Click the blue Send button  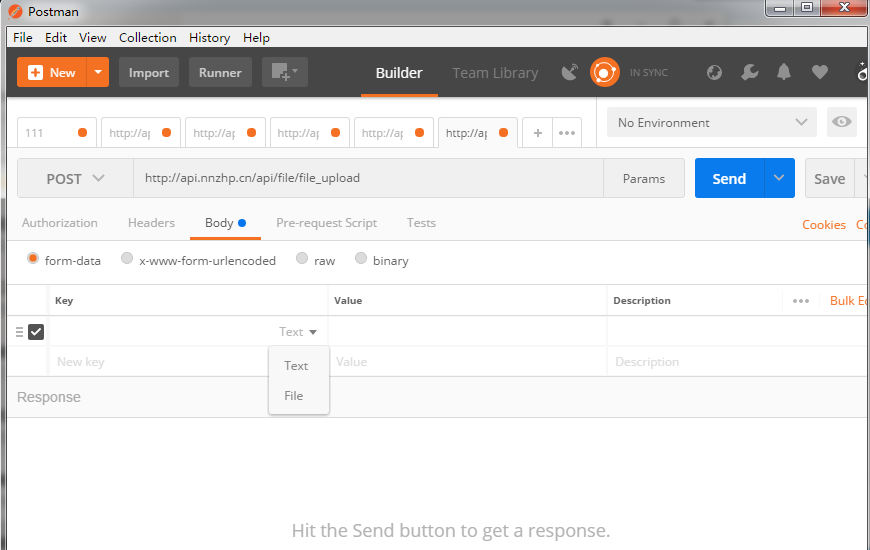(729, 178)
